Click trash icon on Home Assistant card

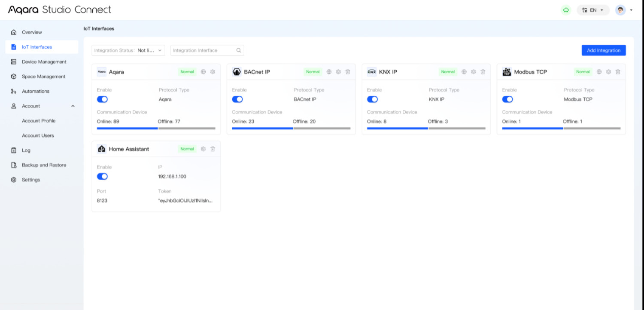click(x=213, y=149)
